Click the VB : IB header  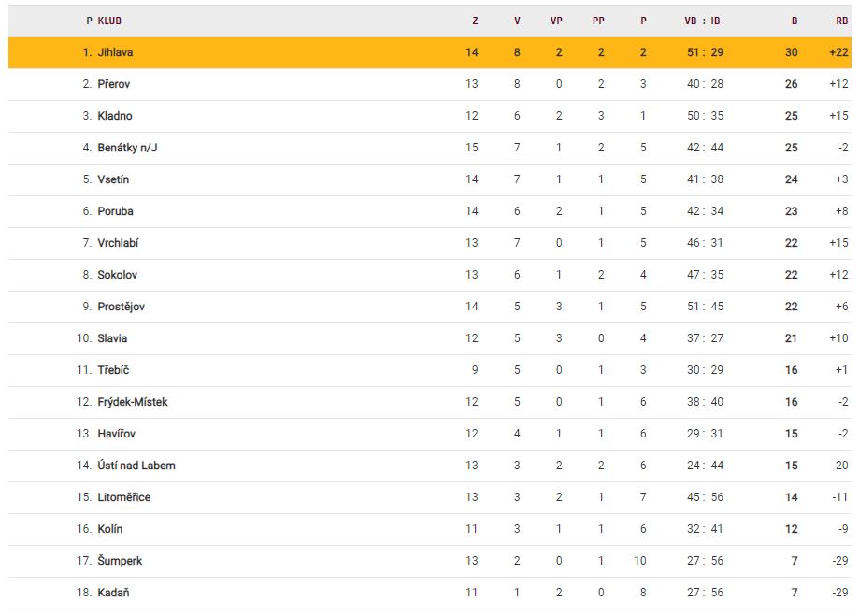click(x=702, y=21)
